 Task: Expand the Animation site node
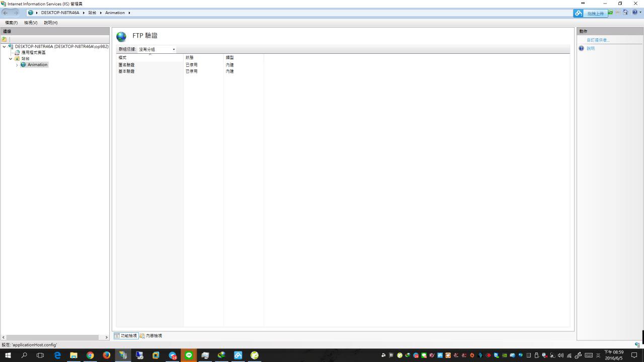17,65
